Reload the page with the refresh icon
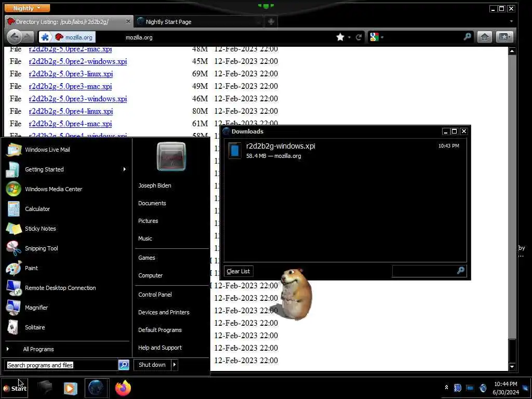 click(x=358, y=37)
